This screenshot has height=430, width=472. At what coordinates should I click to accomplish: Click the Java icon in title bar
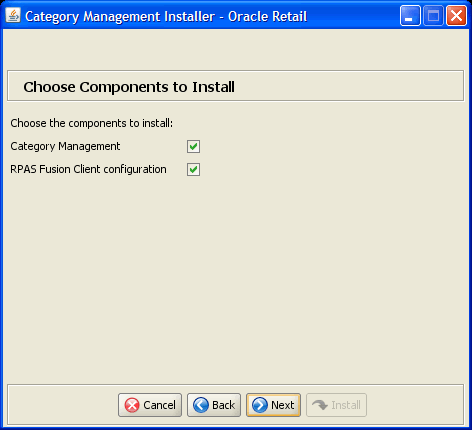[x=13, y=15]
